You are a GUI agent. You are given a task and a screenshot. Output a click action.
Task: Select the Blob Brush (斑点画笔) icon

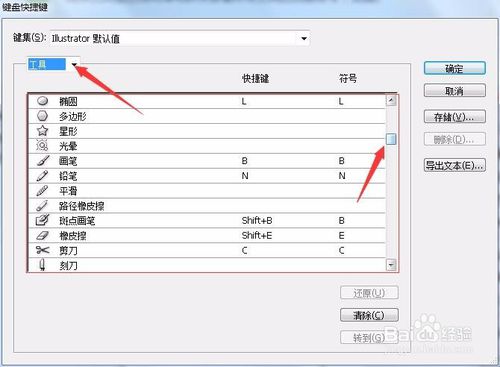click(43, 220)
